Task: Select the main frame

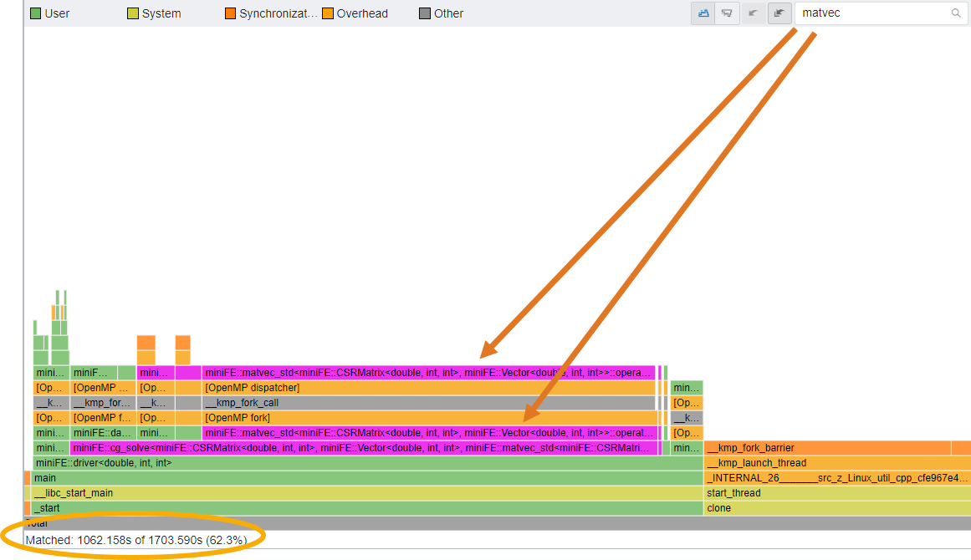Action: click(366, 478)
